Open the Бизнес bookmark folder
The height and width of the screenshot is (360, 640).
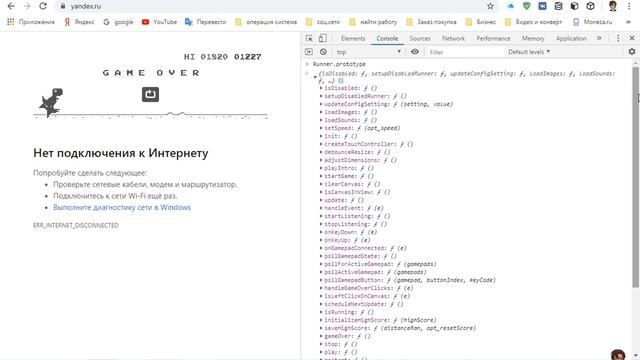coord(481,22)
